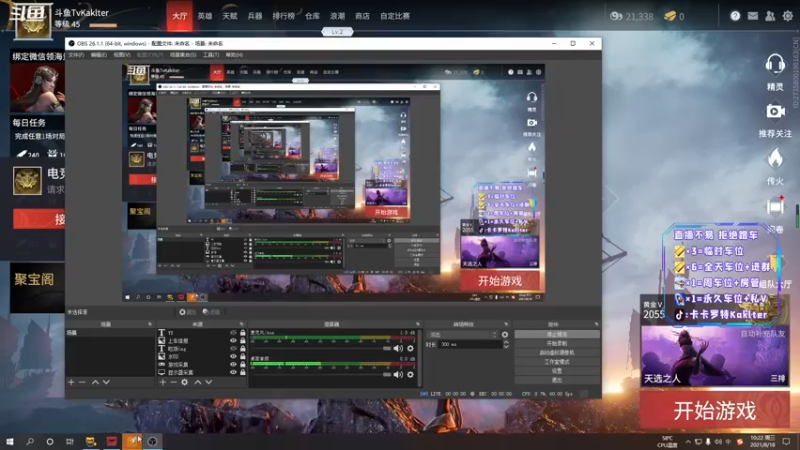Open the OBS 编辑(E) menu

pos(98,55)
